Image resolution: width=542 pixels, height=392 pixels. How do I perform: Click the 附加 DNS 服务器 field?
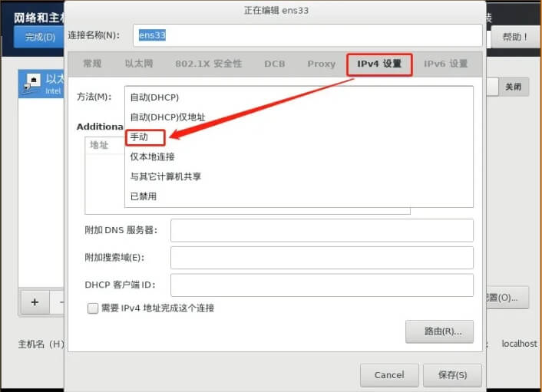point(322,230)
